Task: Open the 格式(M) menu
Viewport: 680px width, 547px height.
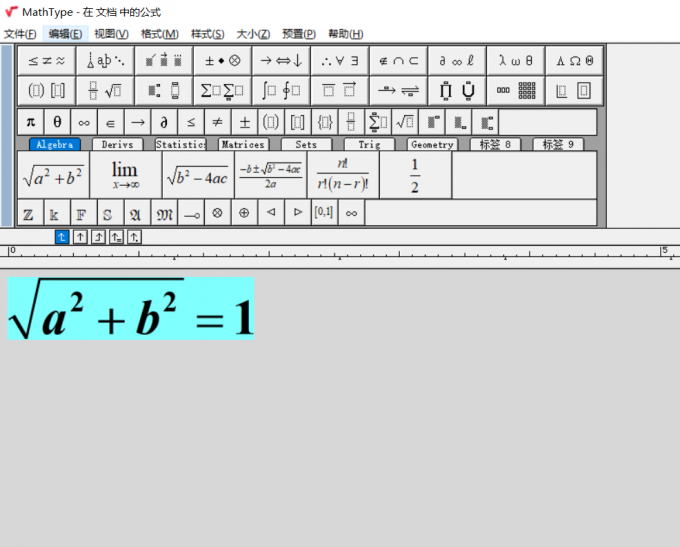Action: pos(159,34)
